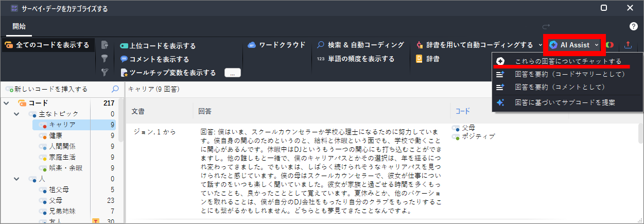Click the funnel filter icon
The width and height of the screenshot is (644, 224).
point(105,58)
